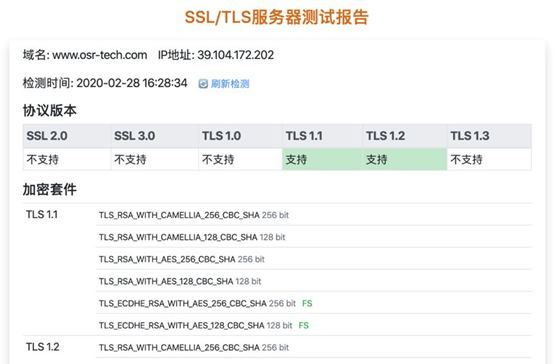554x364 pixels.
Task: Click the TLS 1.0 column header
Action: click(x=241, y=136)
